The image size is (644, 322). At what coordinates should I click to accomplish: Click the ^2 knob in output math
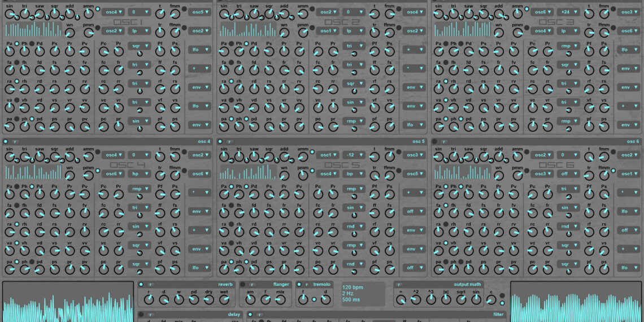416,299
